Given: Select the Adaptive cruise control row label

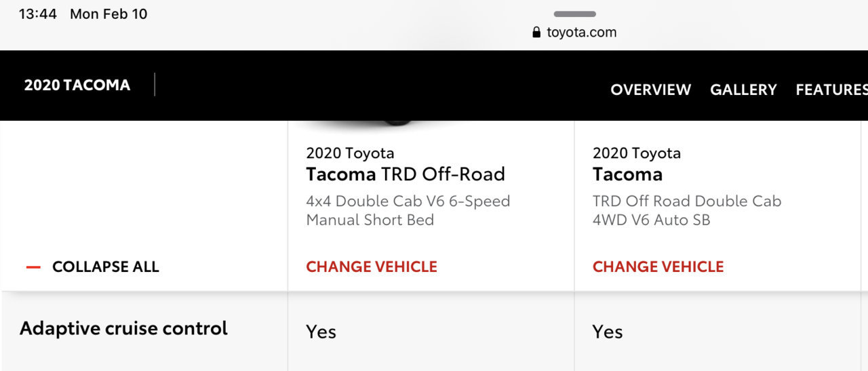Looking at the screenshot, I should click(124, 329).
